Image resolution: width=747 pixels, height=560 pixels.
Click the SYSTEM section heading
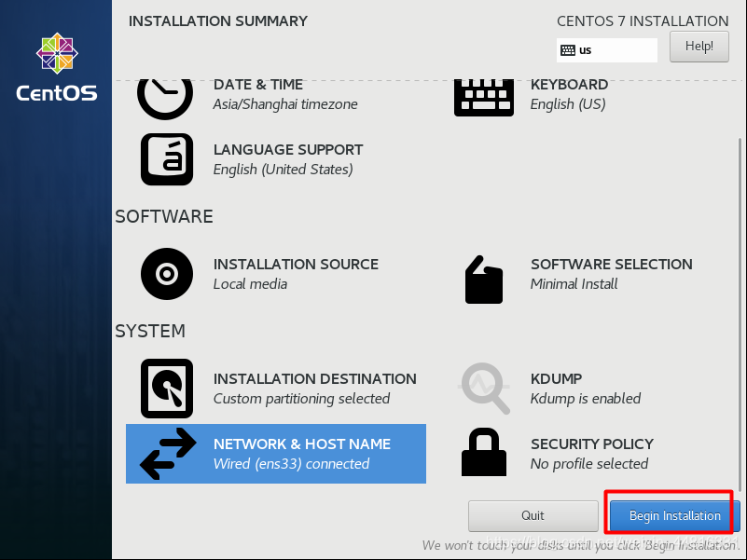click(150, 331)
